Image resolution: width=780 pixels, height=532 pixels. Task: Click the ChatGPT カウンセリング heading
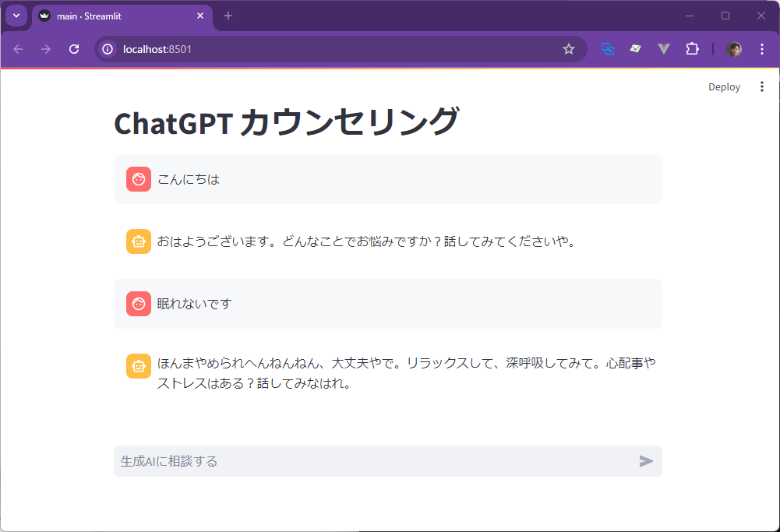[286, 122]
